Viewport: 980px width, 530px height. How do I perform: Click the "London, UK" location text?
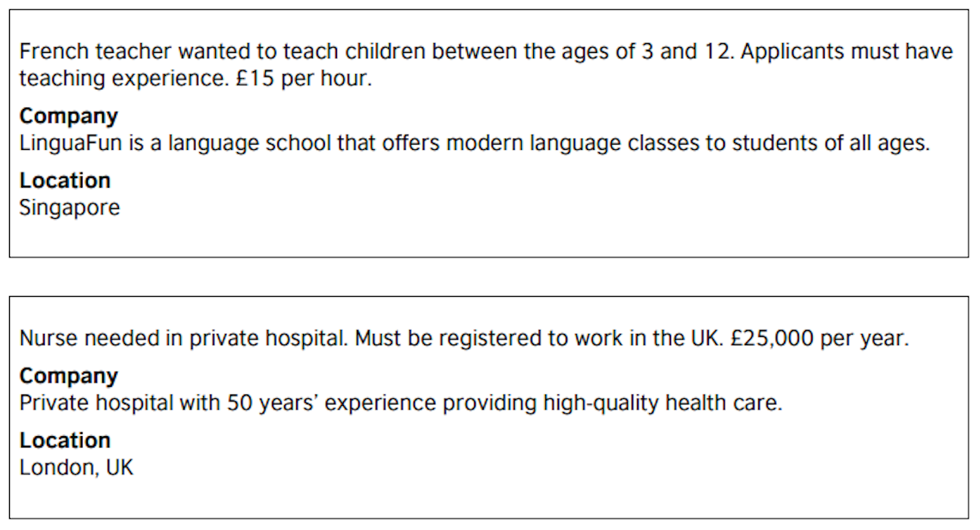76,467
